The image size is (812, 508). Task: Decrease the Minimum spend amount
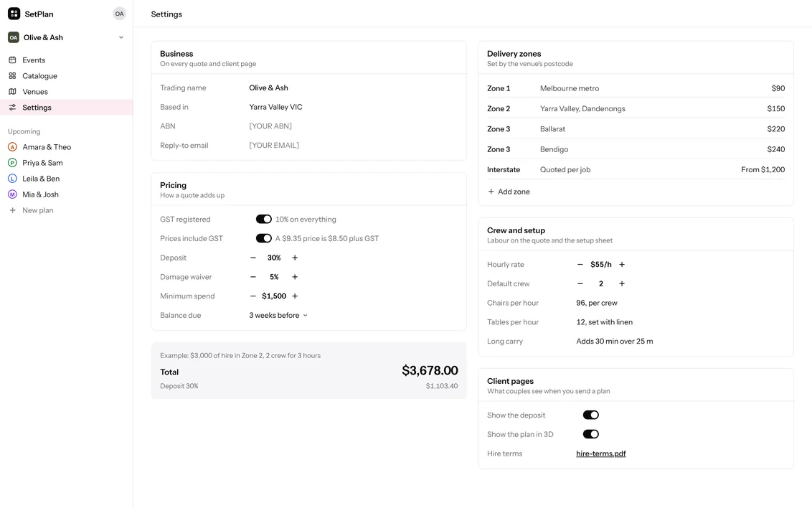click(253, 296)
